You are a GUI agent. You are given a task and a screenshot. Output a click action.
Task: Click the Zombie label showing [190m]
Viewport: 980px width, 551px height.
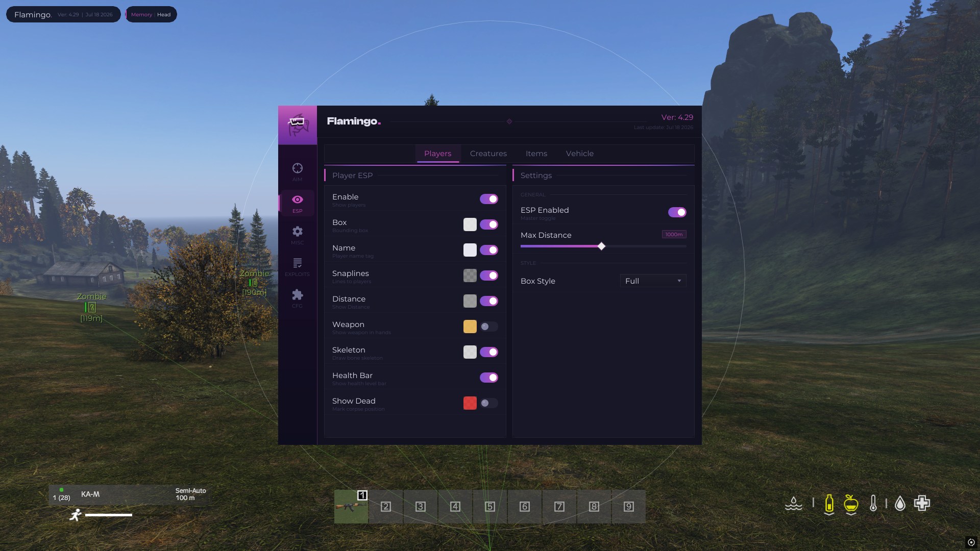click(254, 273)
